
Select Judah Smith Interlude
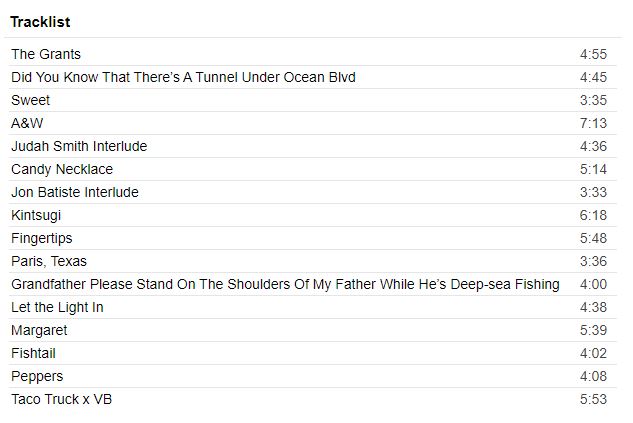[x=79, y=146]
